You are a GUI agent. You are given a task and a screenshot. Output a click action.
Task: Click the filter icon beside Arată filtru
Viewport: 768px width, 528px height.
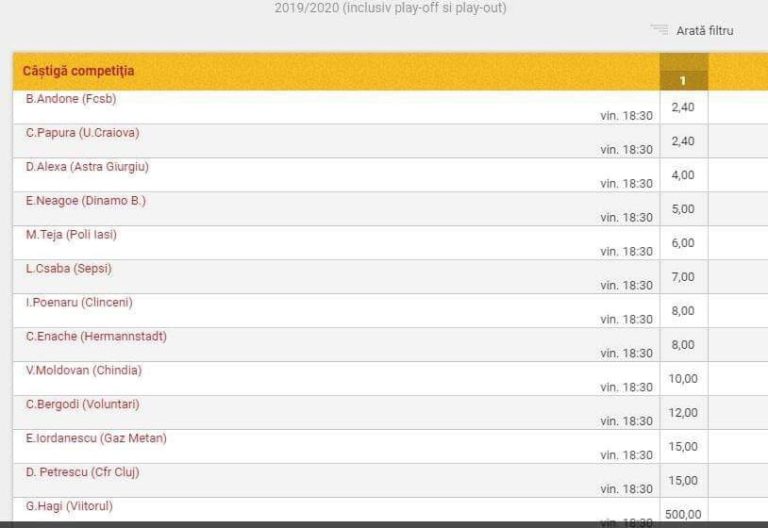coord(658,30)
